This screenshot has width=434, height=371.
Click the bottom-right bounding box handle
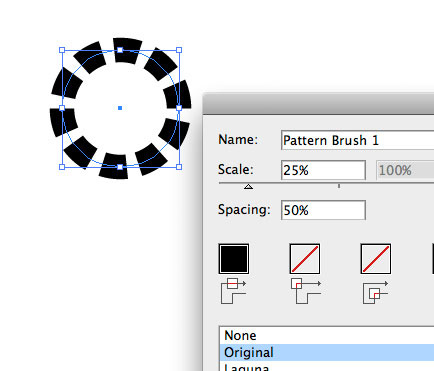pos(179,167)
